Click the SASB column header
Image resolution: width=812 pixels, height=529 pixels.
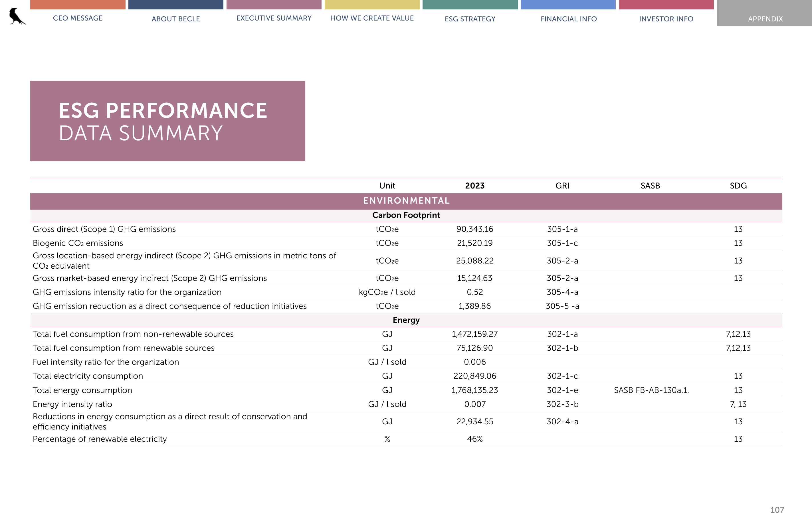point(650,186)
